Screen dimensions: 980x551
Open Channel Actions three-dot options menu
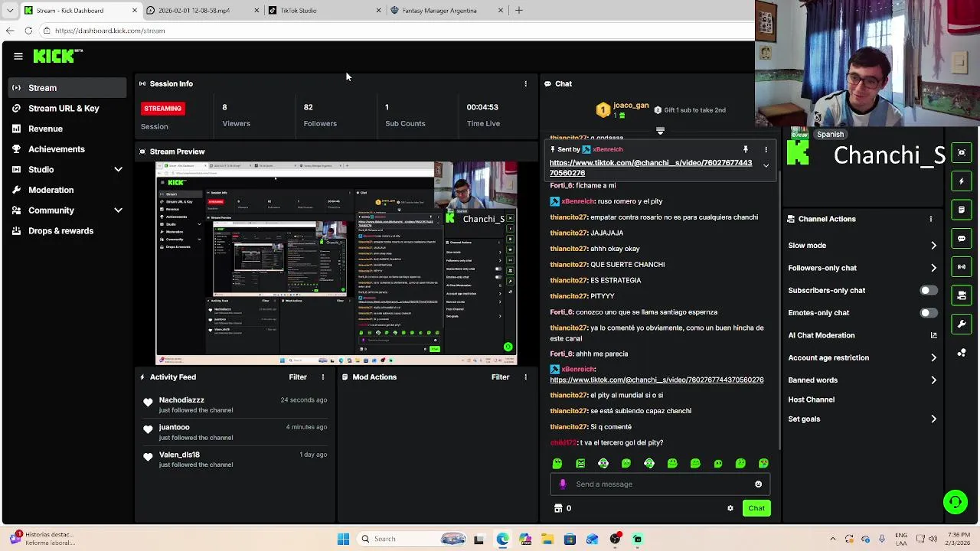pos(931,219)
